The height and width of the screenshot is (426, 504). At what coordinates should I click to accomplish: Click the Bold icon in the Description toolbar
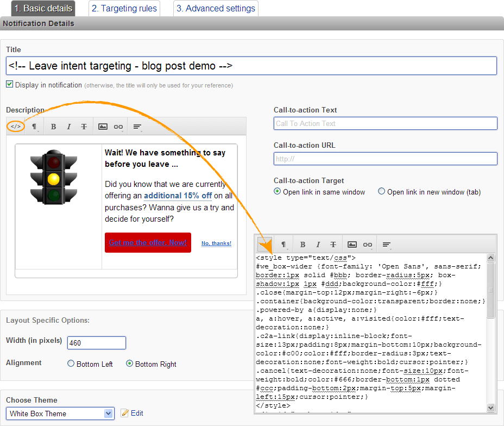click(x=53, y=127)
